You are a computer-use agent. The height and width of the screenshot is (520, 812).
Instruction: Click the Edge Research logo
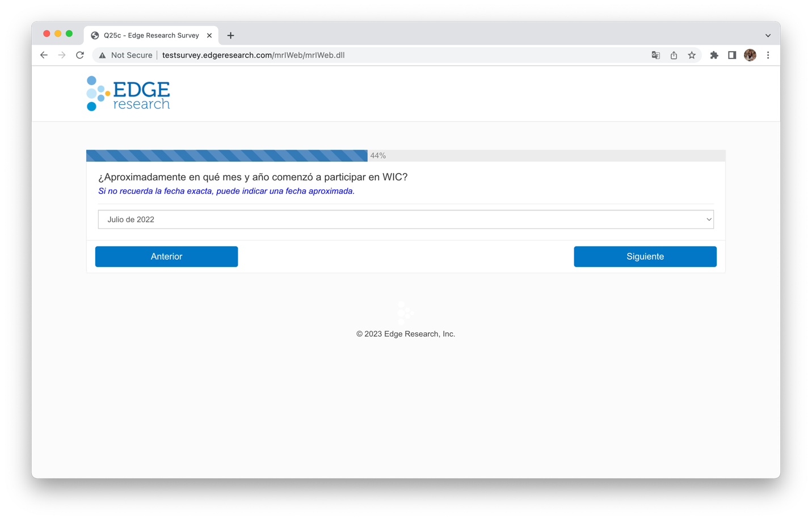(x=128, y=94)
